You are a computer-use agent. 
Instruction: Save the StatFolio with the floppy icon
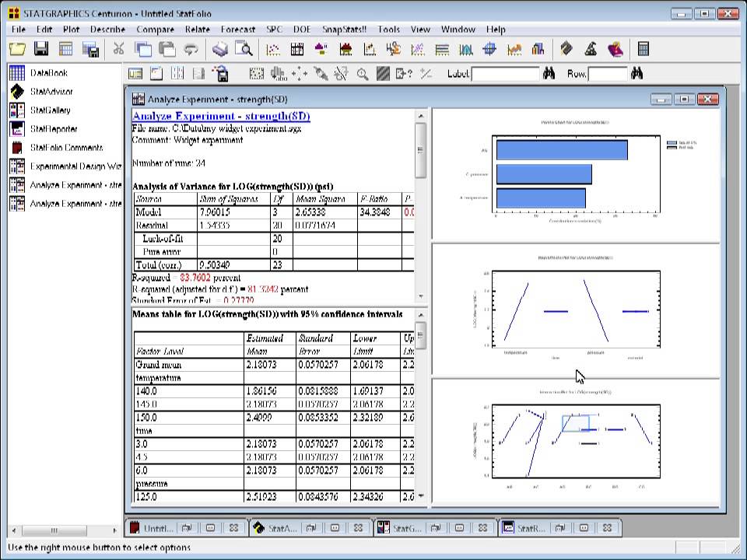(x=41, y=49)
